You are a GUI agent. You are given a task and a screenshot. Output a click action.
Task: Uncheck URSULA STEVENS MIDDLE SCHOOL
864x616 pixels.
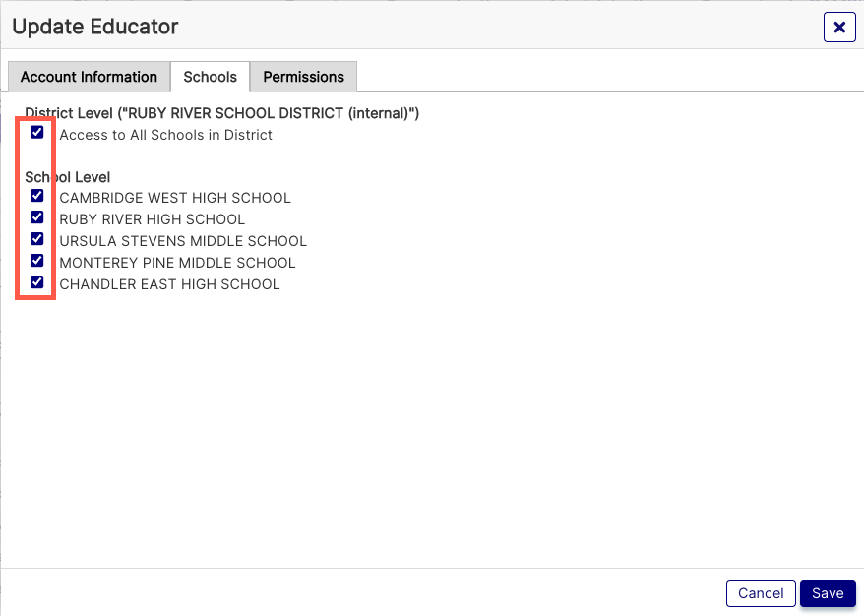coord(36,239)
